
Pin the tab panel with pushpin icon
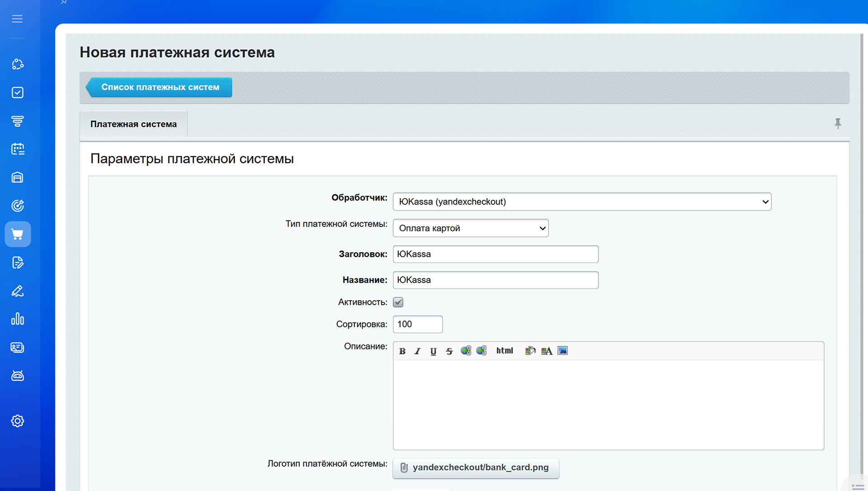pos(838,123)
